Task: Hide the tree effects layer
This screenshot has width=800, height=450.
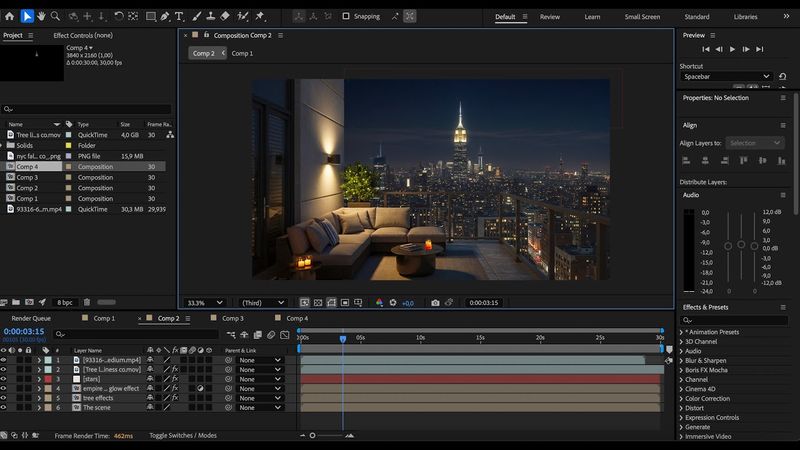Action: 4,398
